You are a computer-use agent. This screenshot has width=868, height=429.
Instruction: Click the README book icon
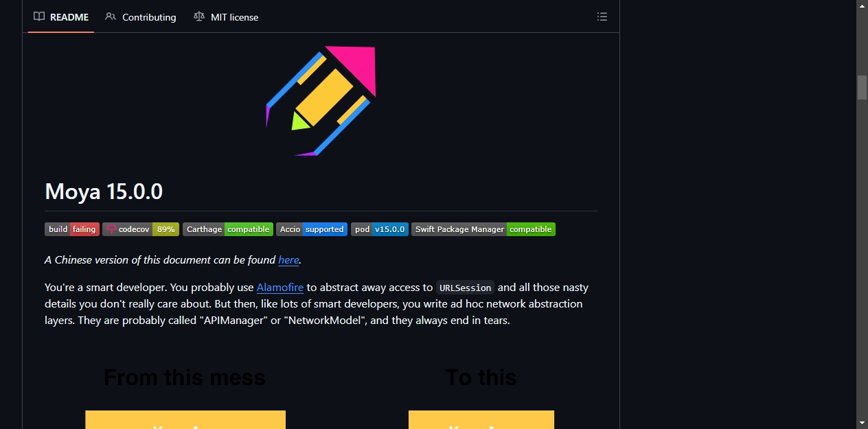(x=39, y=16)
